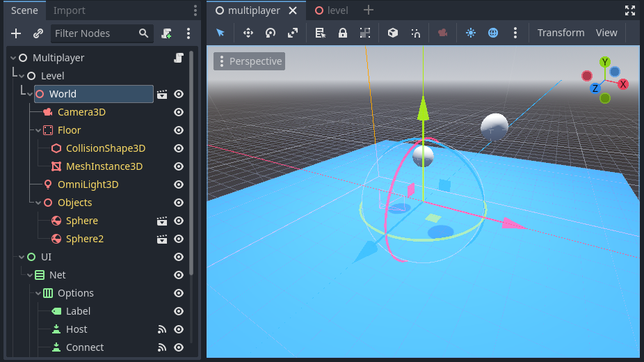Toggle the list selectable nodes tool
Image resolution: width=644 pixels, height=362 pixels.
[321, 33]
